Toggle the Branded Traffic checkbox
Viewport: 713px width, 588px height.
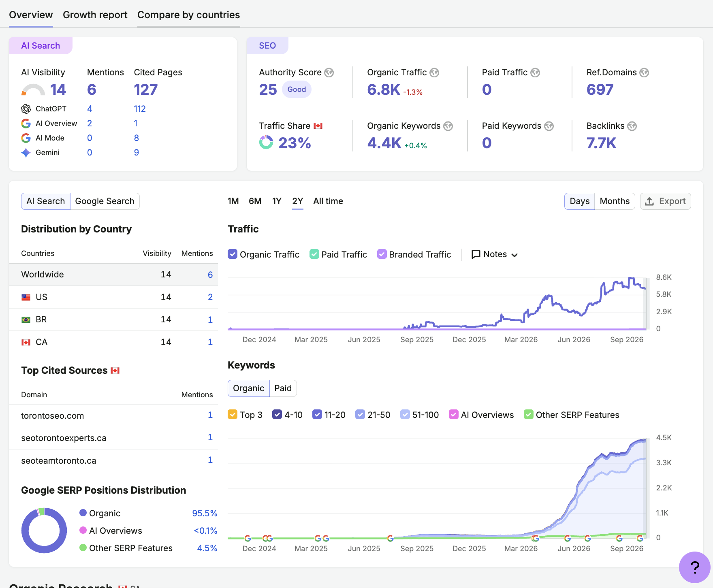pyautogui.click(x=382, y=254)
